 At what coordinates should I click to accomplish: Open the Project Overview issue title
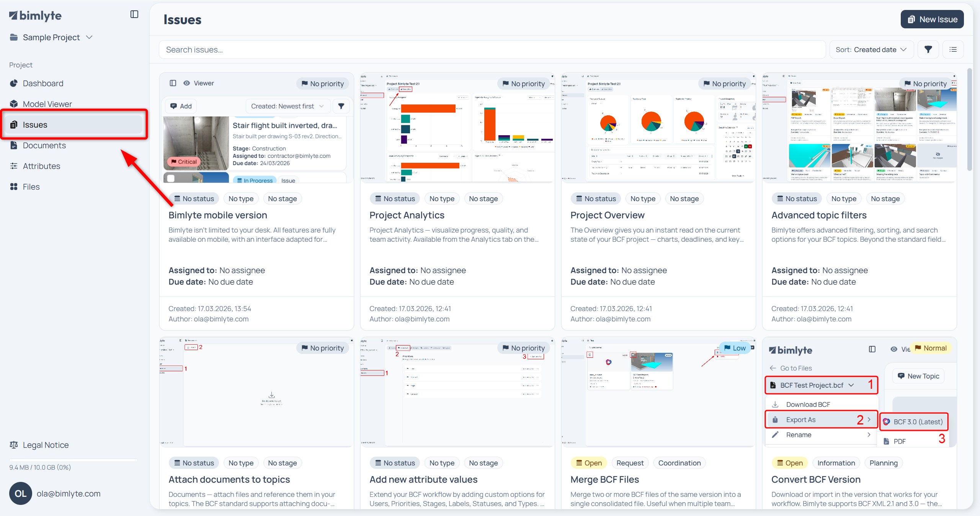click(x=608, y=215)
